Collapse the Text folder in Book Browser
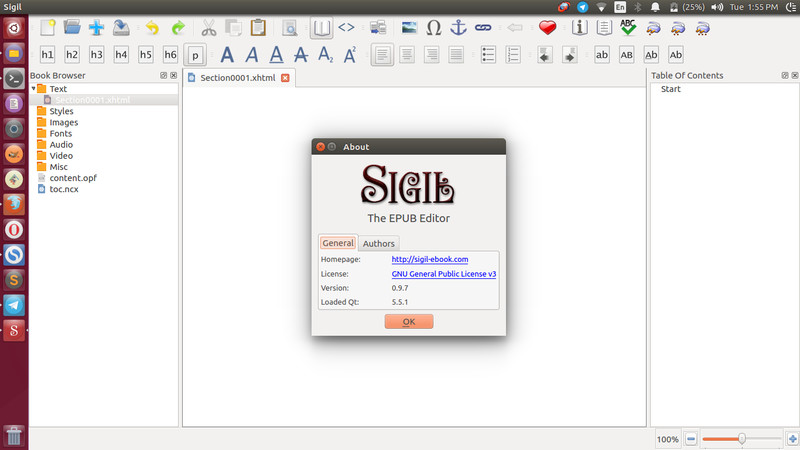 [x=34, y=89]
